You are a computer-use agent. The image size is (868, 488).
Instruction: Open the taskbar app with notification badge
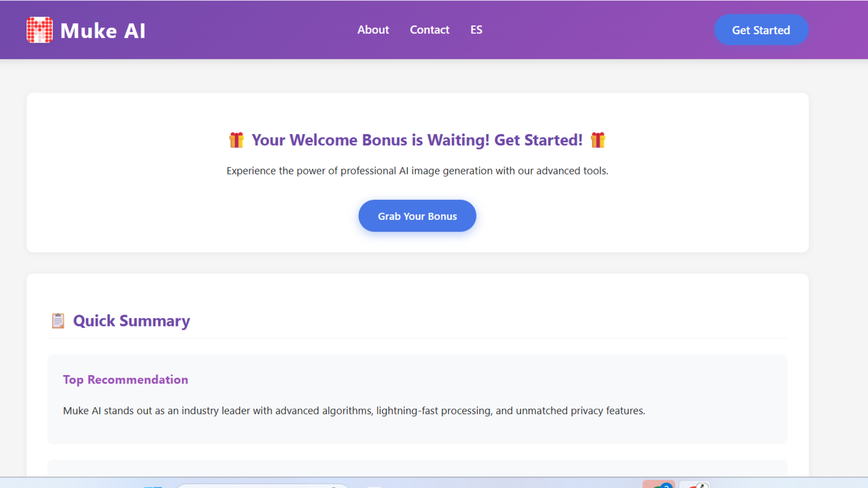pyautogui.click(x=659, y=484)
